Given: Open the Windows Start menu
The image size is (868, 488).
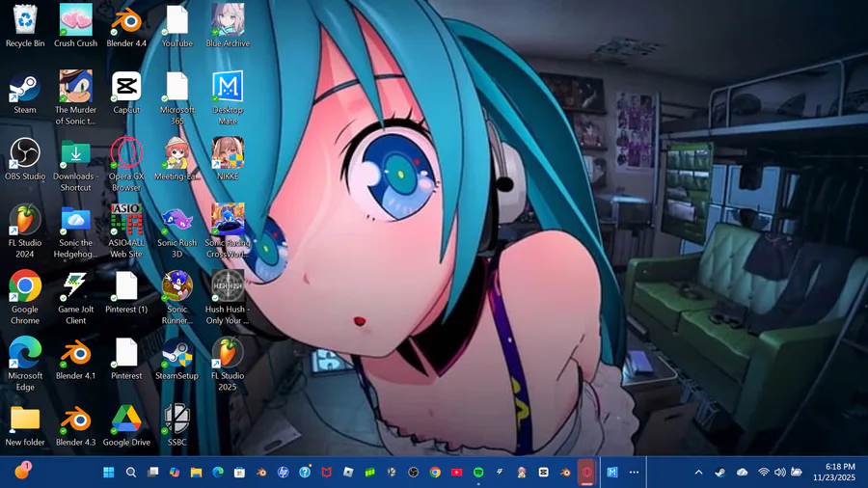Looking at the screenshot, I should pos(109,472).
